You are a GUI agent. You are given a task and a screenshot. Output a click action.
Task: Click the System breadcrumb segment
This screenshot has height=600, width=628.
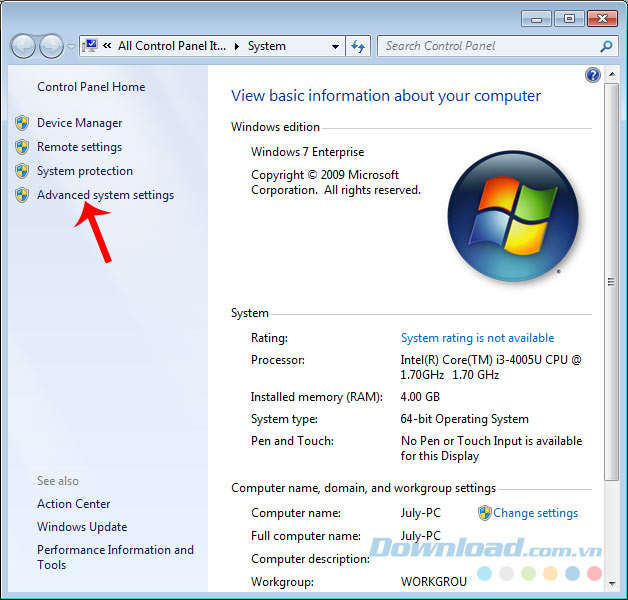click(267, 46)
